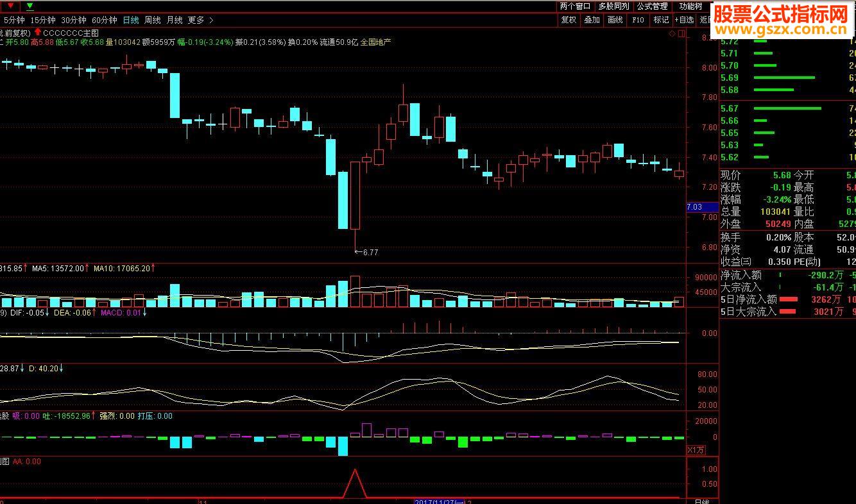The image size is (856, 504).
Task: Click the 打压: 0.00 indicator label
Action: point(155,416)
